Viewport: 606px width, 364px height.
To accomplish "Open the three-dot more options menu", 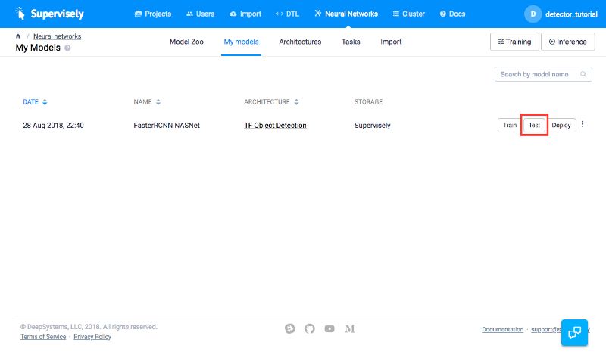I will (x=583, y=124).
